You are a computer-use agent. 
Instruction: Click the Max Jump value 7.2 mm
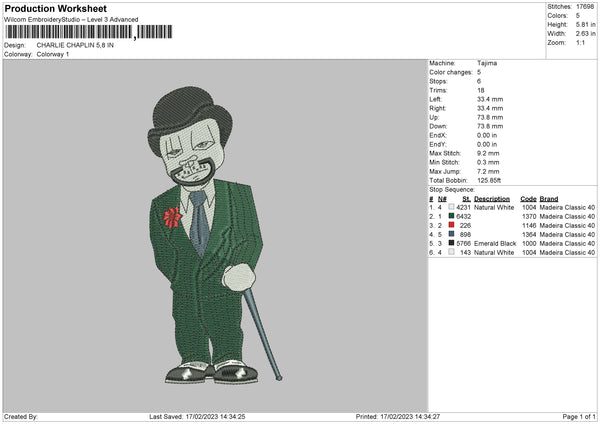(x=488, y=171)
